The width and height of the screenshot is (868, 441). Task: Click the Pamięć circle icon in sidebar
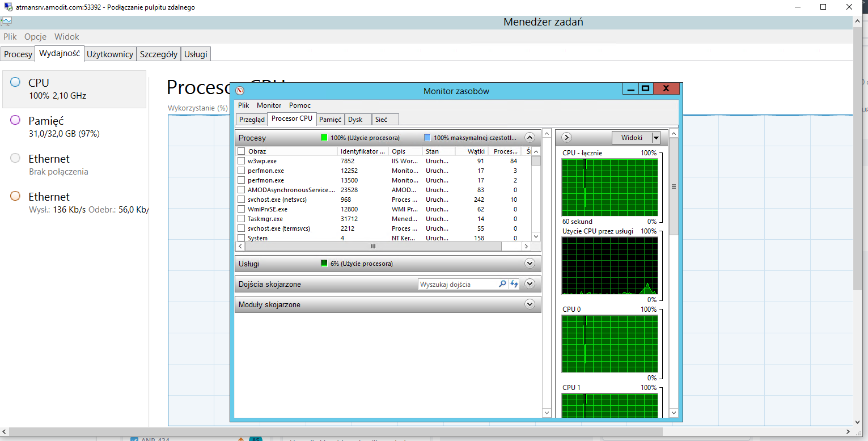[15, 120]
